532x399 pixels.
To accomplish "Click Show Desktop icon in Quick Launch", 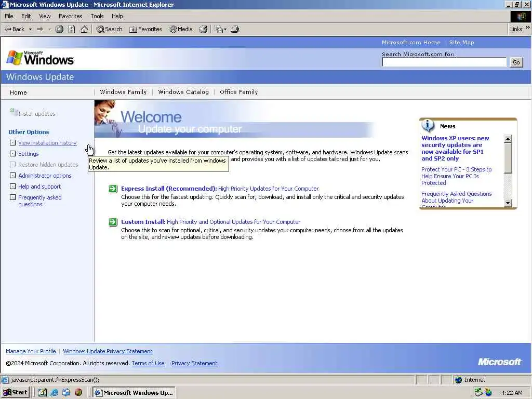I will (43, 393).
